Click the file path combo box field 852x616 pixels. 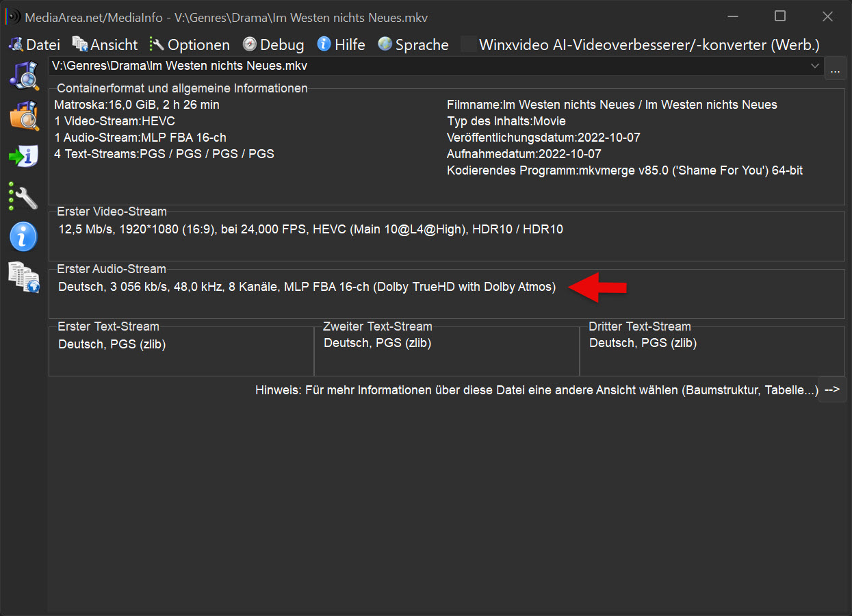pos(436,66)
